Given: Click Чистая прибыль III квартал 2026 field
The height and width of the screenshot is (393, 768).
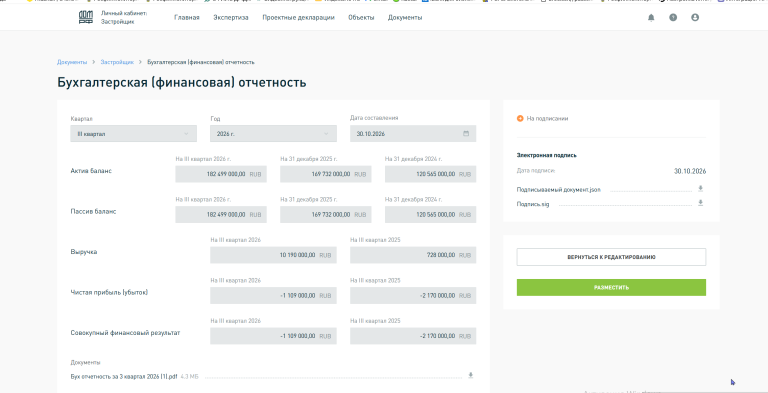Looking at the screenshot, I should click(273, 295).
